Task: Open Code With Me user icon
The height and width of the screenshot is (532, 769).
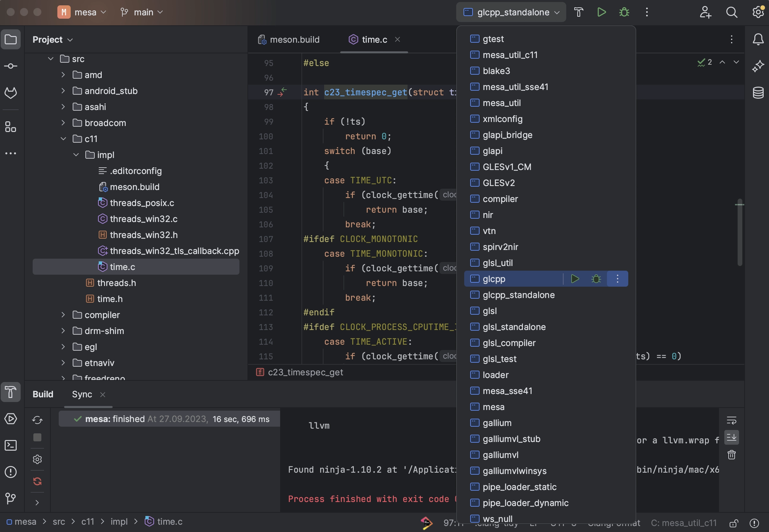Action: (705, 12)
